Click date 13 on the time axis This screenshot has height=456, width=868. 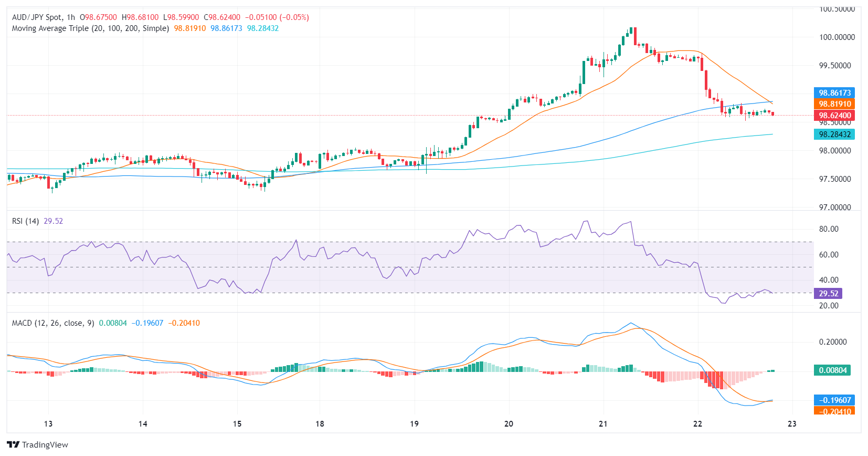[x=48, y=424]
